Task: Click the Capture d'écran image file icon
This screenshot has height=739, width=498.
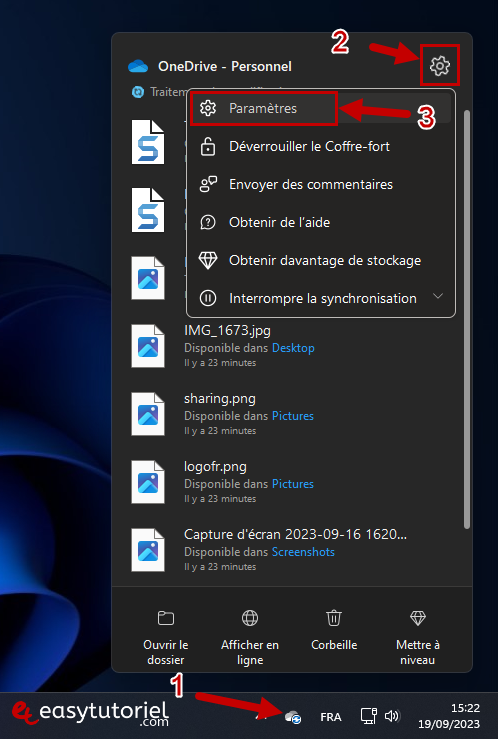Action: click(148, 550)
